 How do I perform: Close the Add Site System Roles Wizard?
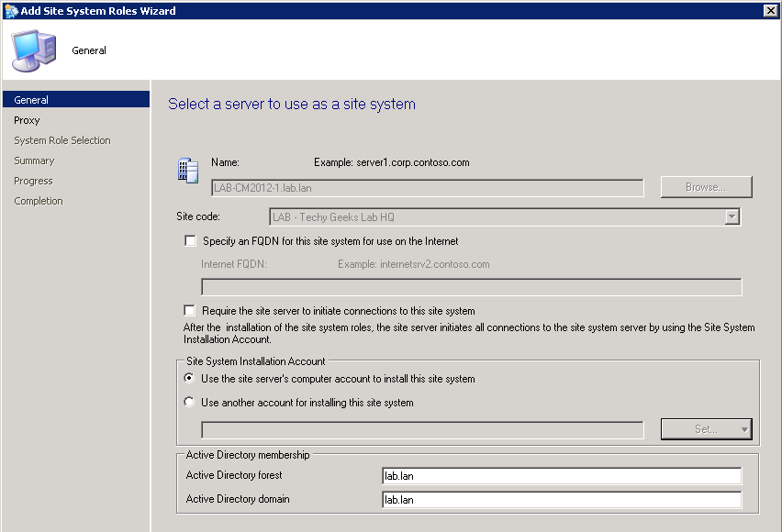(x=770, y=10)
